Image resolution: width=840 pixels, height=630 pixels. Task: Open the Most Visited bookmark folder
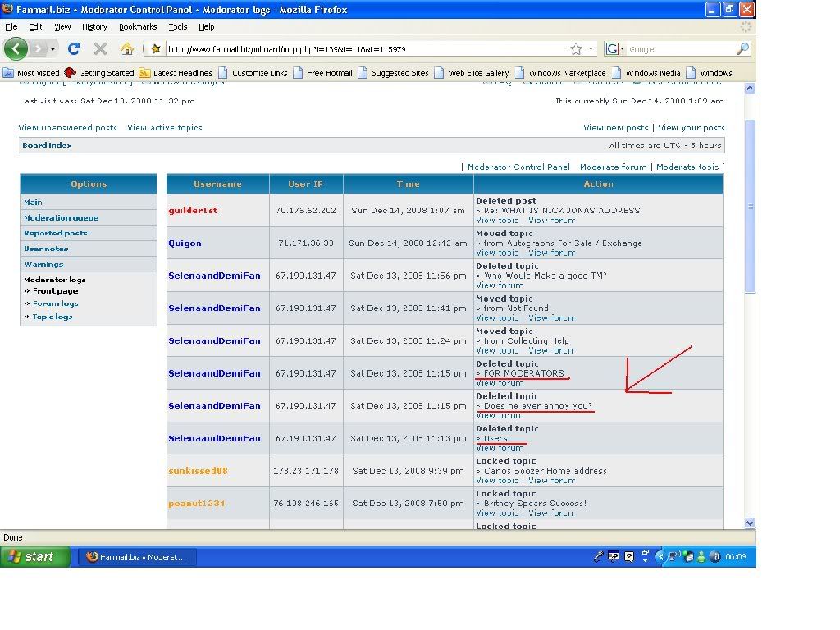(x=31, y=73)
